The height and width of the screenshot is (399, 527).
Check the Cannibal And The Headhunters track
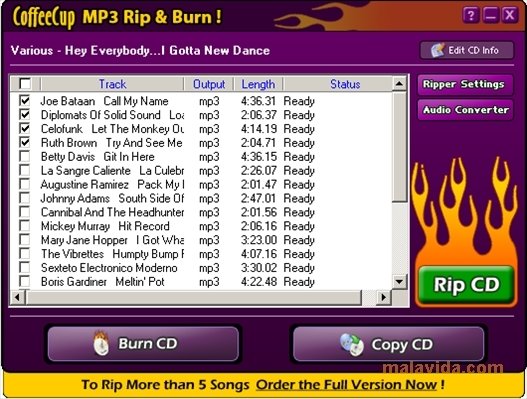pos(25,212)
